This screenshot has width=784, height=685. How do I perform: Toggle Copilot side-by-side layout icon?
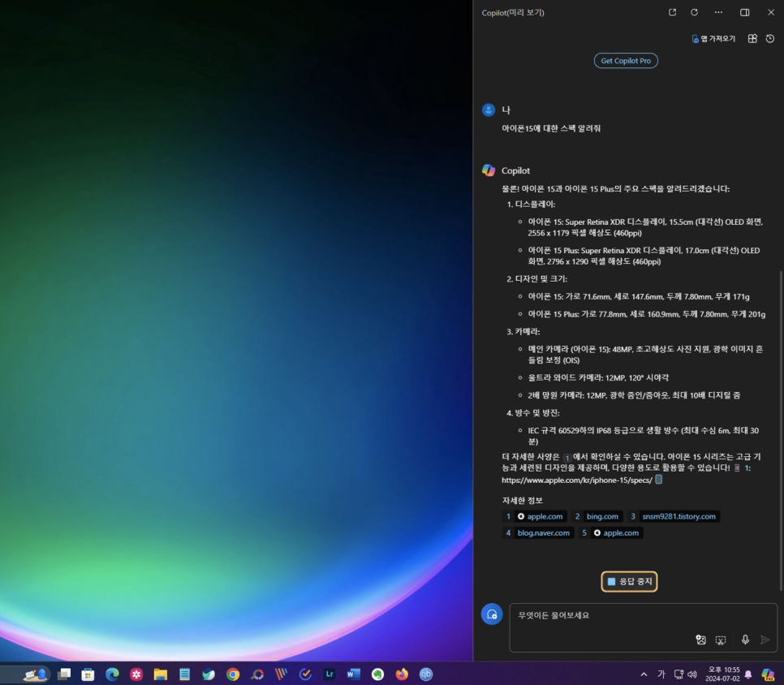[744, 12]
